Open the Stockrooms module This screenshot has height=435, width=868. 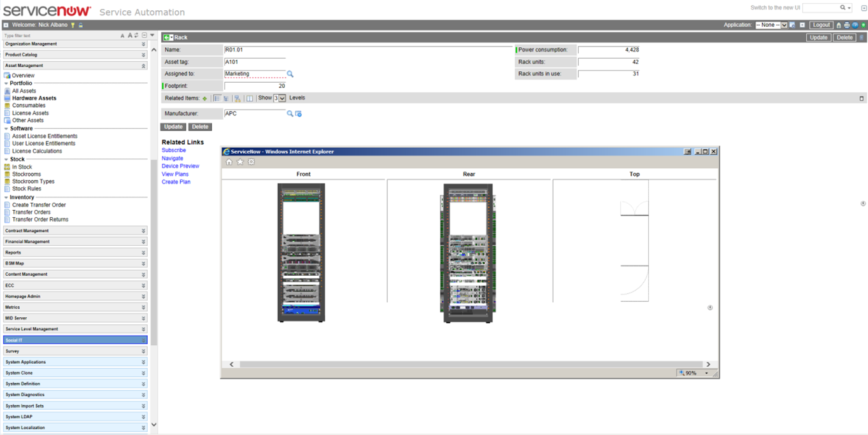click(x=26, y=174)
